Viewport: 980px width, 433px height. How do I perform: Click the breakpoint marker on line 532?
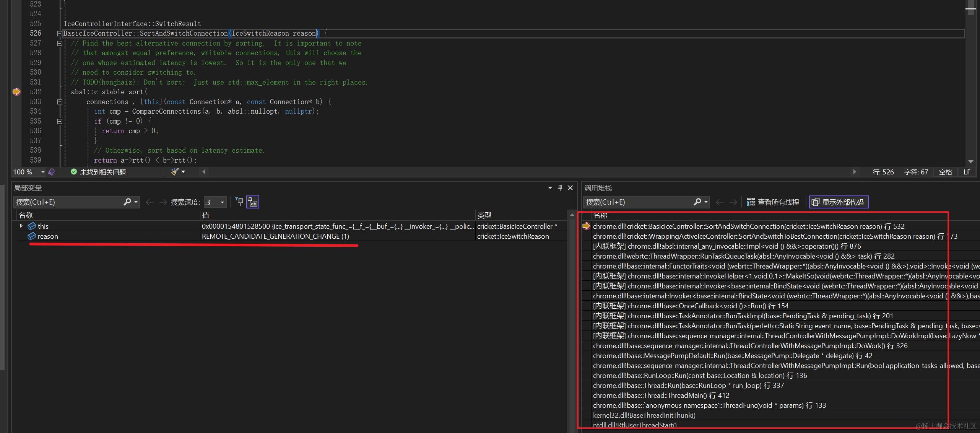click(16, 92)
